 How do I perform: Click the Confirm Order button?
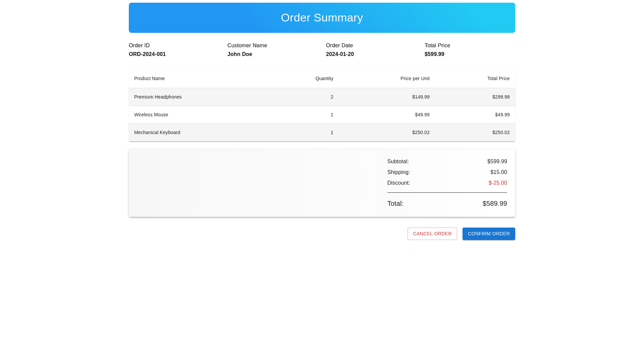click(488, 234)
